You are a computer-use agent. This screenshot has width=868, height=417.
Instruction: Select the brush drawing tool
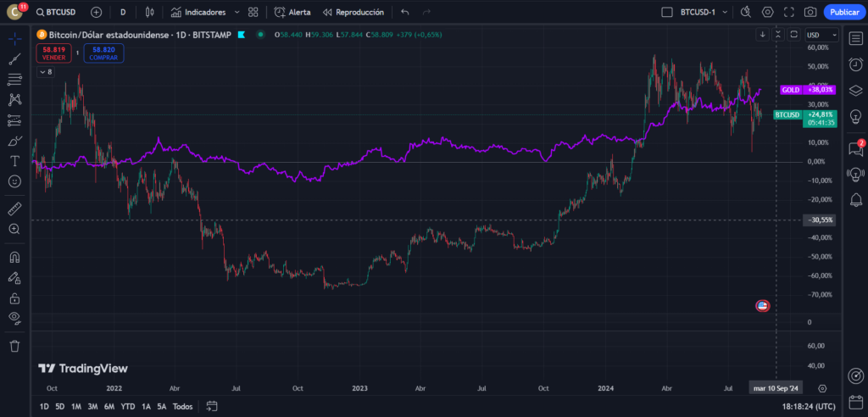[15, 141]
